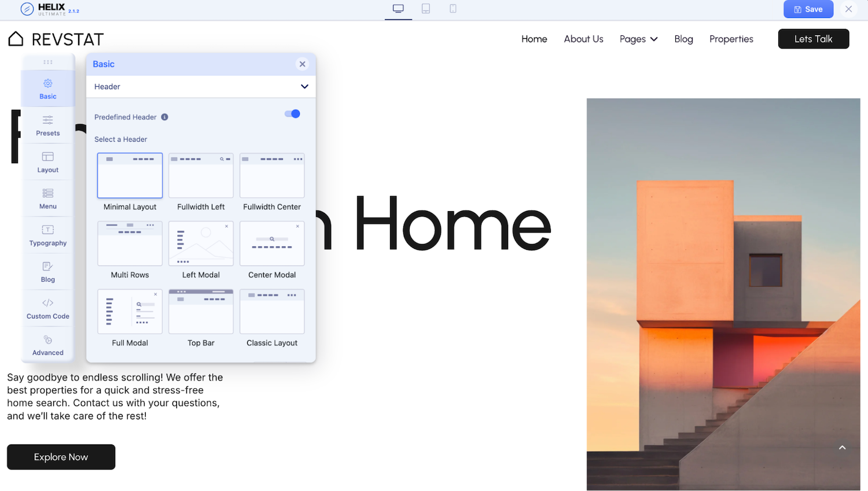Open the Menu settings panel
The image size is (868, 491).
(48, 198)
